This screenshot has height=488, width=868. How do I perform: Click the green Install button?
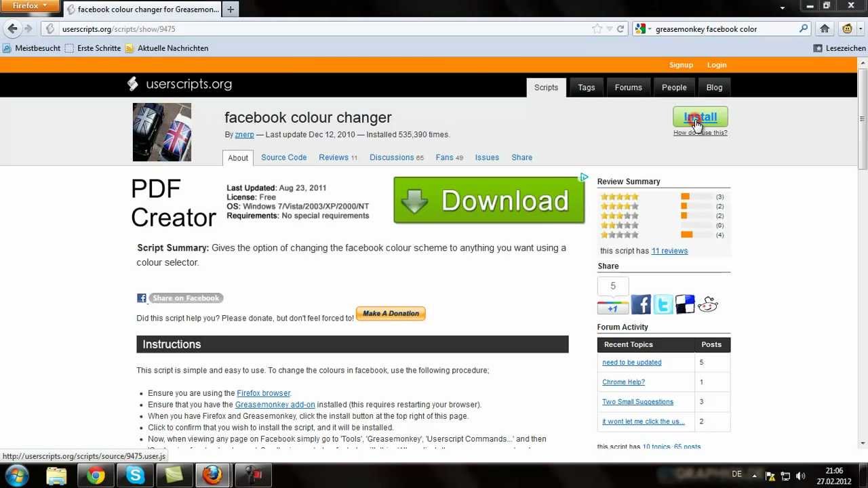pyautogui.click(x=700, y=117)
